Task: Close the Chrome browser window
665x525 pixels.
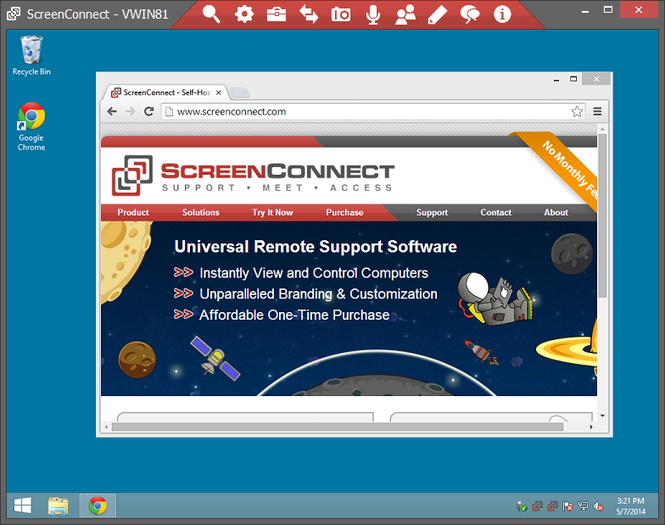Action: click(596, 79)
